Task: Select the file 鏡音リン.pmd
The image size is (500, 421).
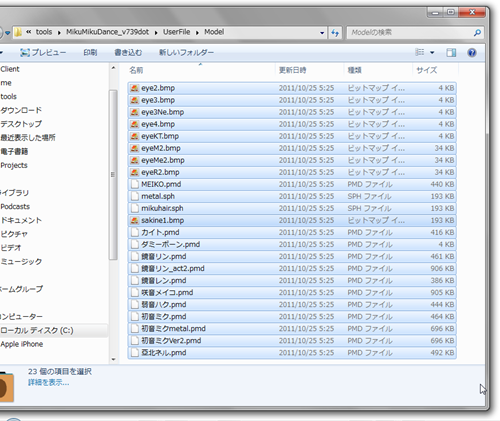Action: coord(292,256)
